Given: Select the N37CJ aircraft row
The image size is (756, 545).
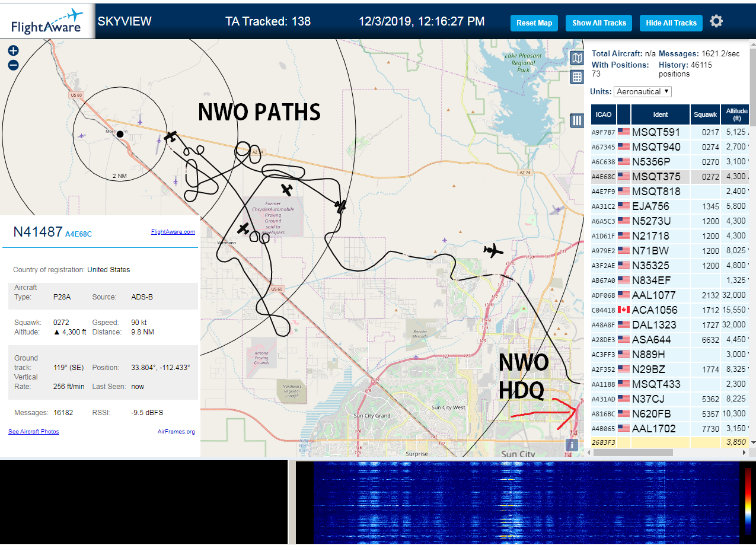Looking at the screenshot, I should click(670, 399).
